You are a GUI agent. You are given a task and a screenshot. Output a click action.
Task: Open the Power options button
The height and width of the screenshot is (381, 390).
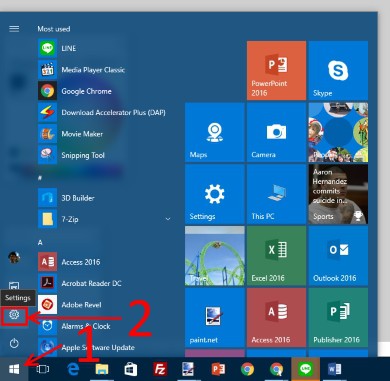[14, 343]
